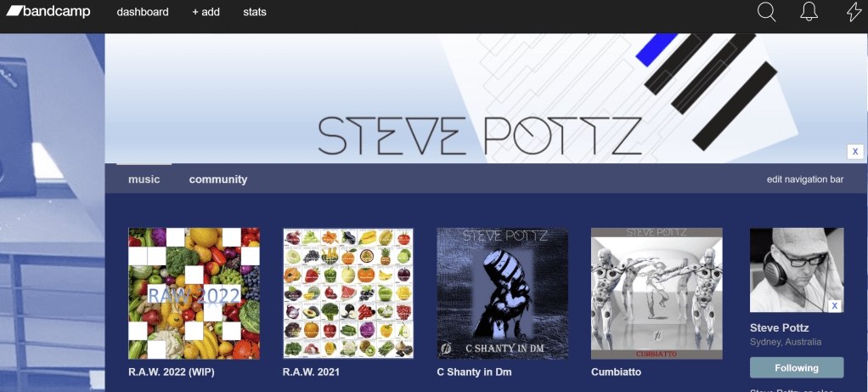Image resolution: width=868 pixels, height=392 pixels.
Task: Remove the artist photo via X
Action: [x=834, y=305]
